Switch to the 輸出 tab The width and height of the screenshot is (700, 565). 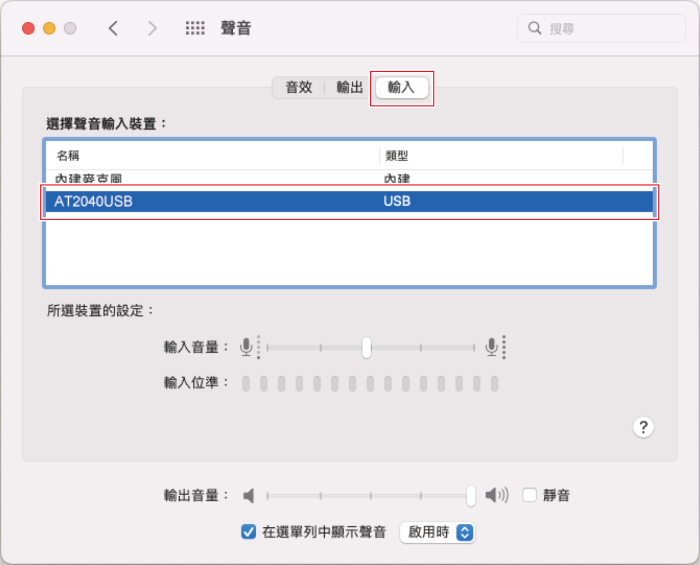[x=350, y=88]
